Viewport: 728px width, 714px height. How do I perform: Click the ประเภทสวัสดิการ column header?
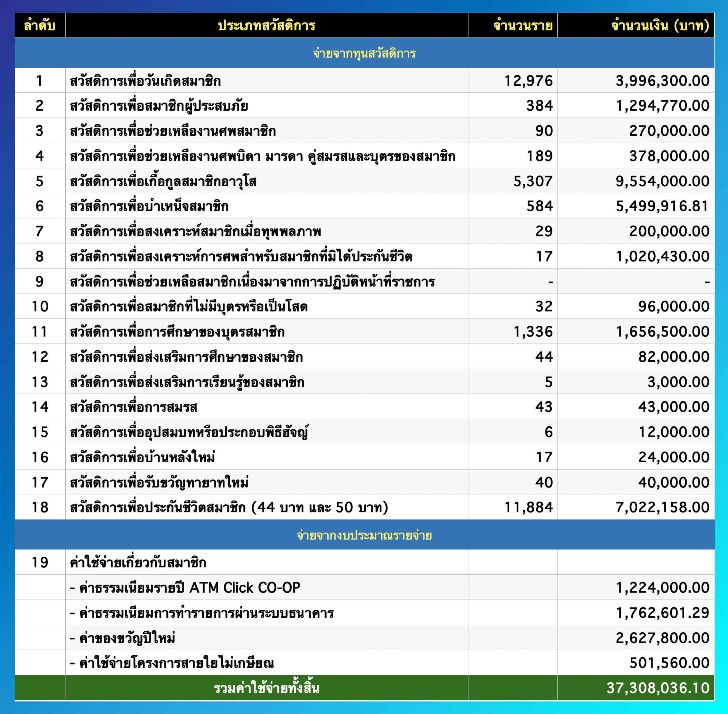point(266,25)
